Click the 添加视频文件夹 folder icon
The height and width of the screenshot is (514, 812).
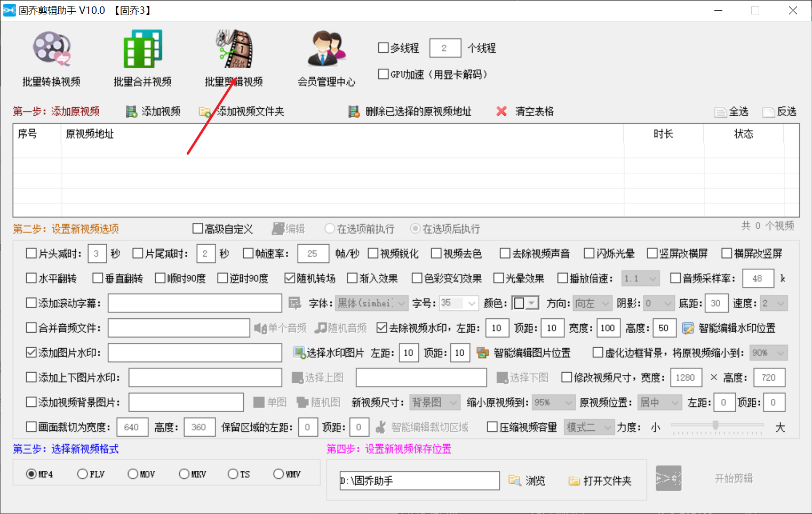pyautogui.click(x=204, y=111)
